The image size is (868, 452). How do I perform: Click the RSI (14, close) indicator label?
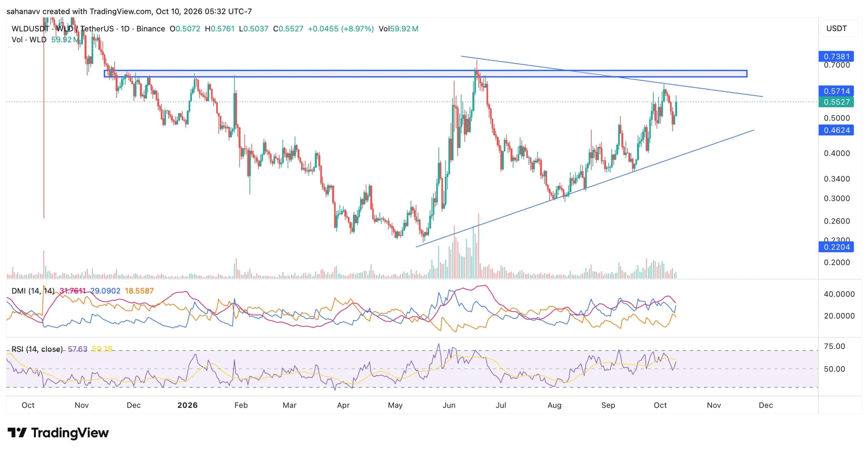[37, 349]
